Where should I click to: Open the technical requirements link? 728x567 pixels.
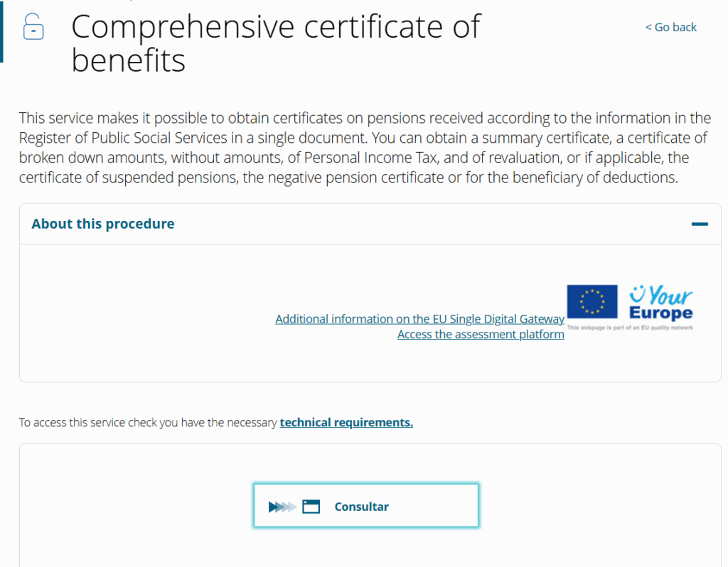click(x=346, y=422)
